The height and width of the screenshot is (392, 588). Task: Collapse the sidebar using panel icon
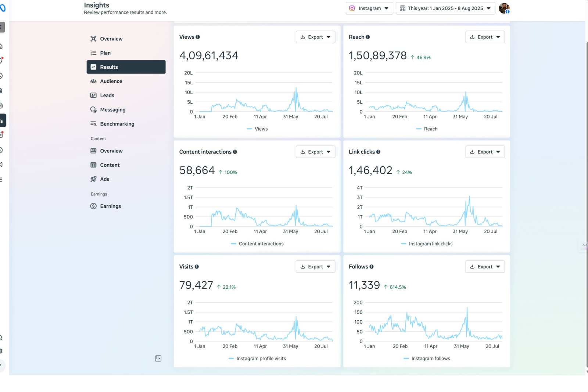(158, 359)
